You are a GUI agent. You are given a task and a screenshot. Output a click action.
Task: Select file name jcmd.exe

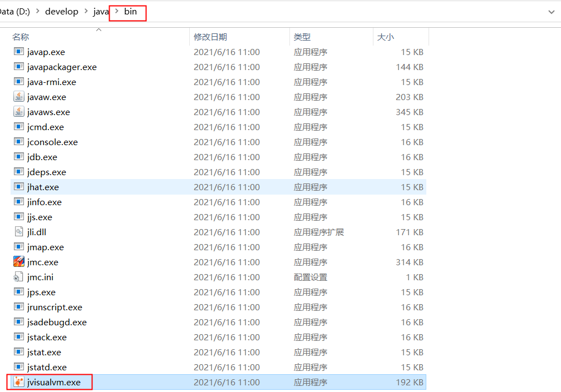point(46,127)
